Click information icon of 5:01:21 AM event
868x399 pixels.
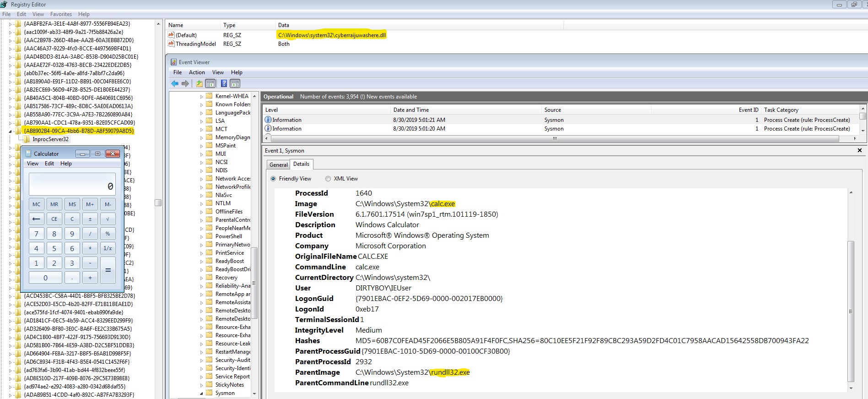point(268,120)
